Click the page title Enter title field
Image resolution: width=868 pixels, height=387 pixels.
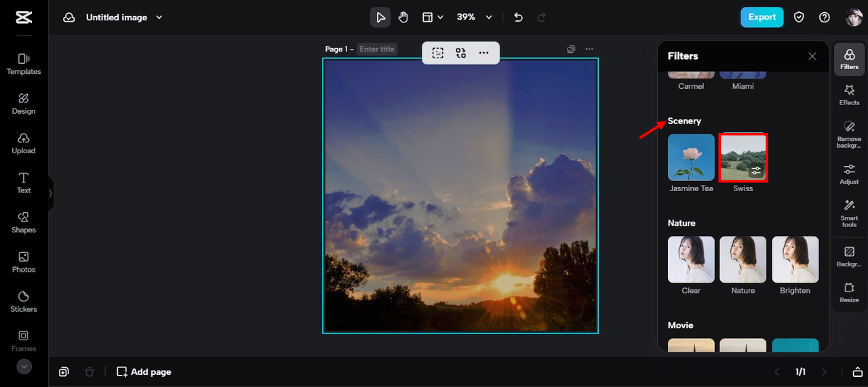[378, 49]
